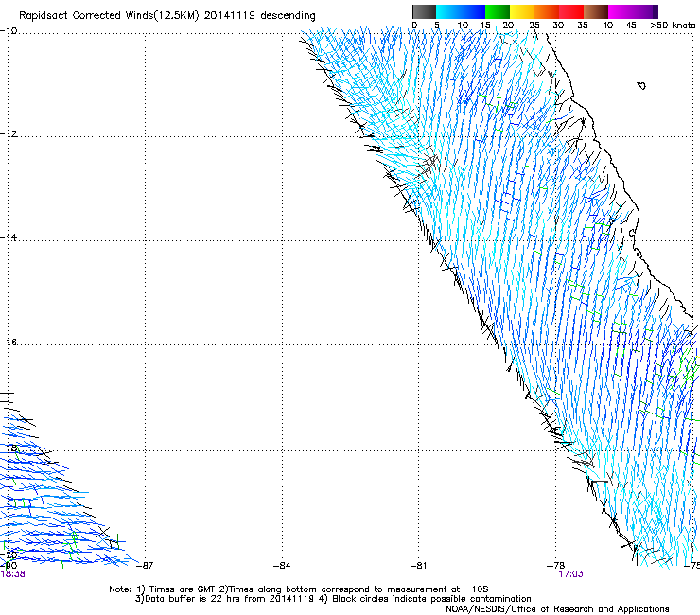Click the latitude label '-12'
The height and width of the screenshot is (615, 700).
pyautogui.click(x=9, y=134)
